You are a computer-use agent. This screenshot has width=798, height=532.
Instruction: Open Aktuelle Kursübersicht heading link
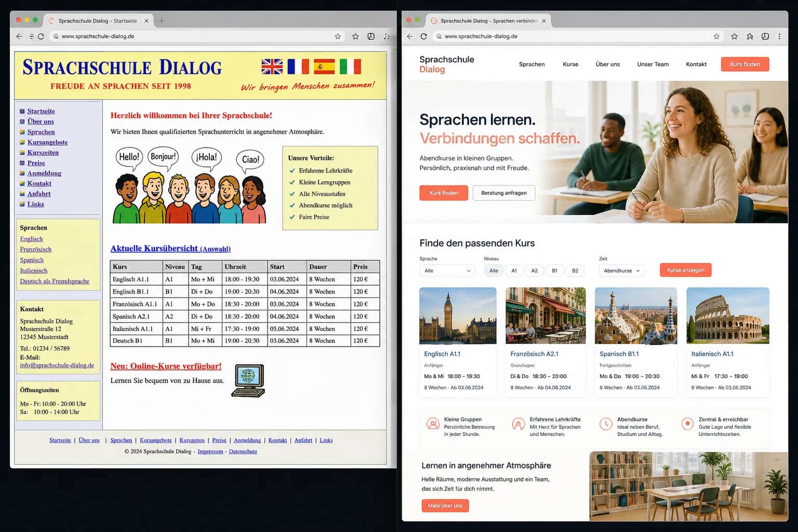pos(170,248)
